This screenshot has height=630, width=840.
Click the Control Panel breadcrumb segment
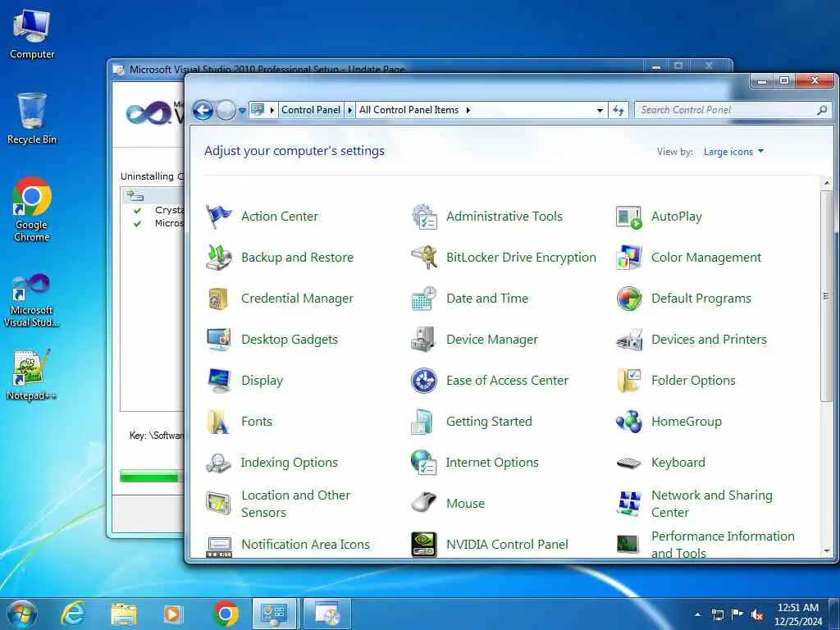point(311,110)
